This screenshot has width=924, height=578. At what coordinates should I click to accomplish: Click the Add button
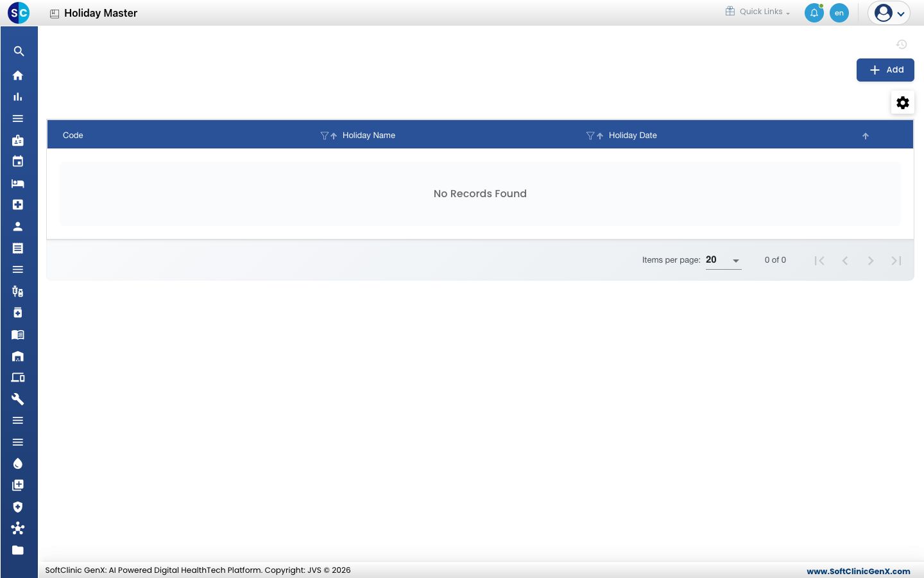coord(886,70)
